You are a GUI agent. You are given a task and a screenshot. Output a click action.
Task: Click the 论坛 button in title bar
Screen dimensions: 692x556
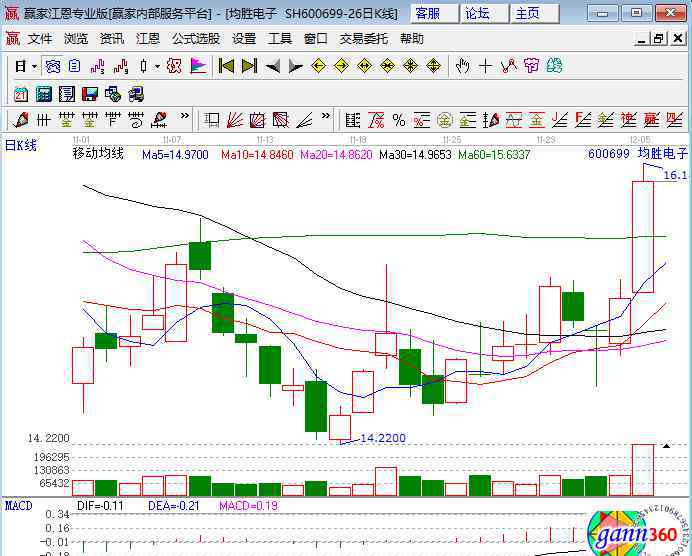pos(477,13)
